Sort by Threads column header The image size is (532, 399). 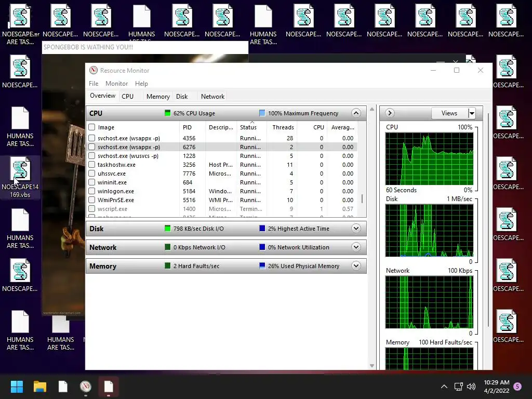(283, 127)
